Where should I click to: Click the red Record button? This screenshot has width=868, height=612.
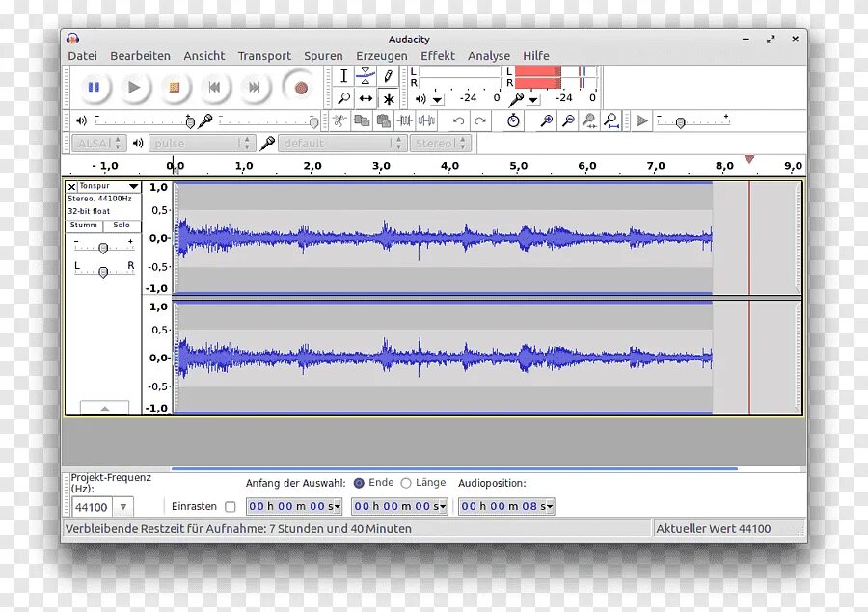click(301, 87)
